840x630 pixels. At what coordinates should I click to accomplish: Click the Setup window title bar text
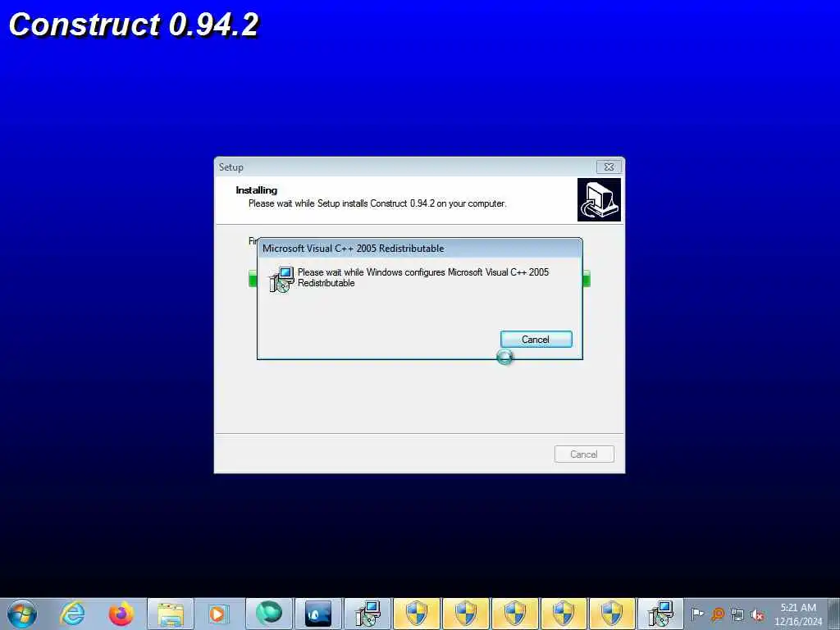point(231,167)
